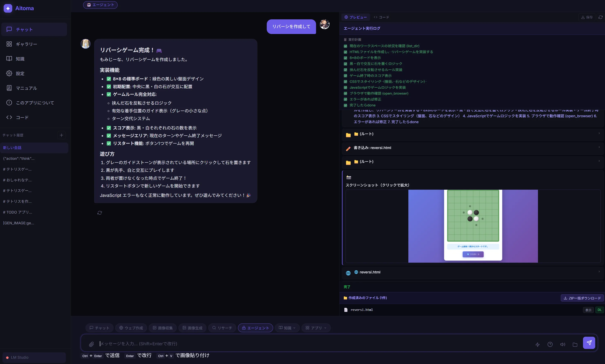Click the DL button for reversi.html
This screenshot has width=605, height=364.
(599, 310)
